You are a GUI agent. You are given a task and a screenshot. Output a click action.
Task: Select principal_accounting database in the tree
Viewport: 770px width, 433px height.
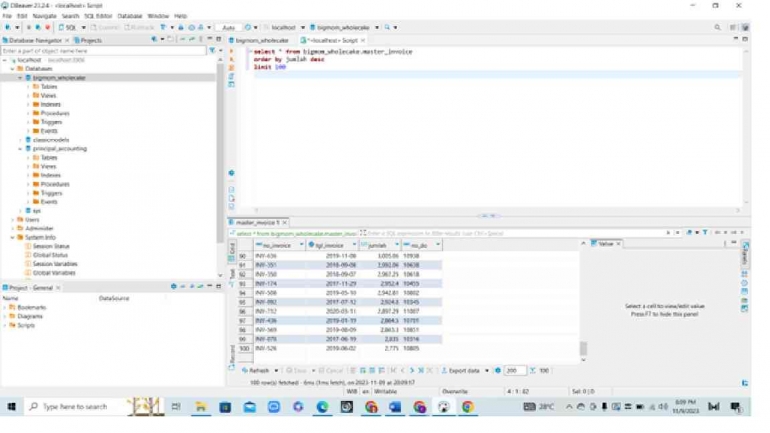[x=60, y=148]
